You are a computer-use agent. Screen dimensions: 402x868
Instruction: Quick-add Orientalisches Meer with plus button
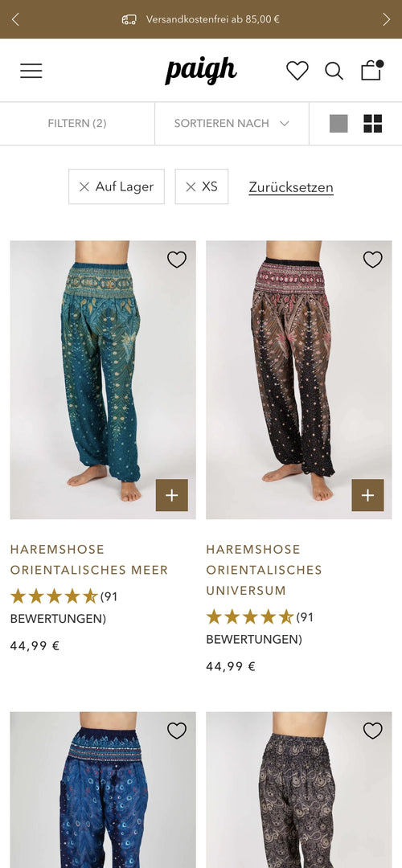[171, 495]
